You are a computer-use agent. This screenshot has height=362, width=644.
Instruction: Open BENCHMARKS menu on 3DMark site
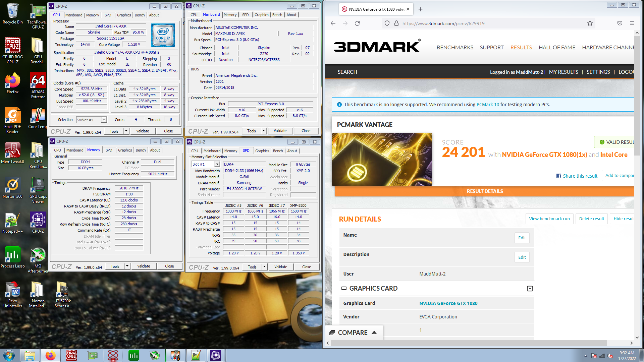click(x=455, y=47)
